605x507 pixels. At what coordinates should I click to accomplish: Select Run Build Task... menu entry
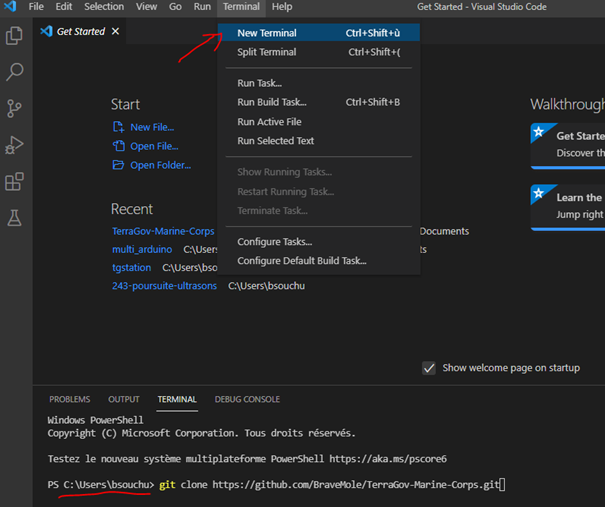point(319,102)
